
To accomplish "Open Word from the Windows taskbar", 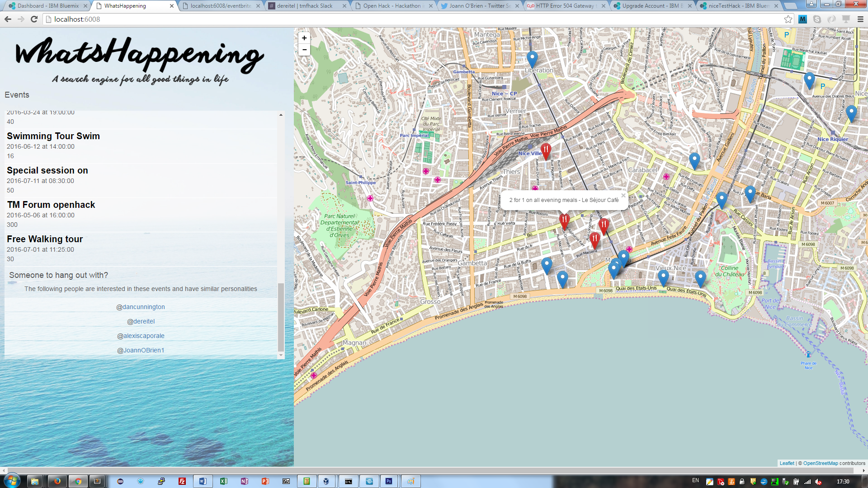I will click(203, 481).
